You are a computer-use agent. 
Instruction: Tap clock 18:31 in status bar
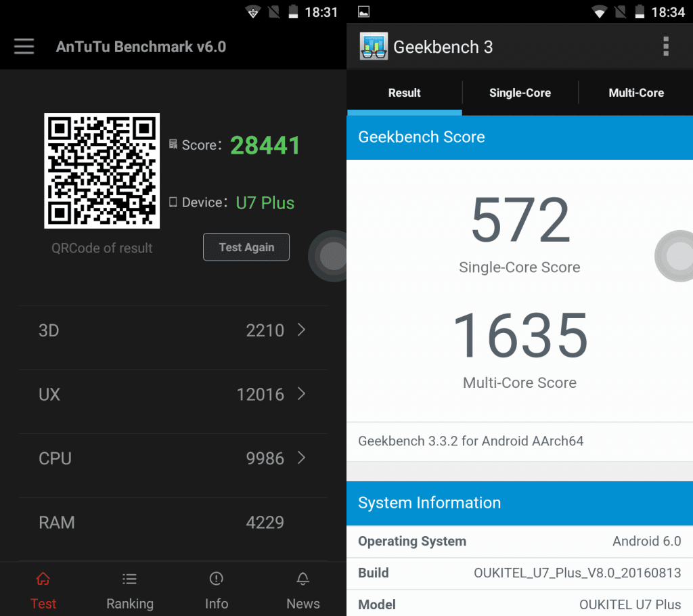[321, 12]
